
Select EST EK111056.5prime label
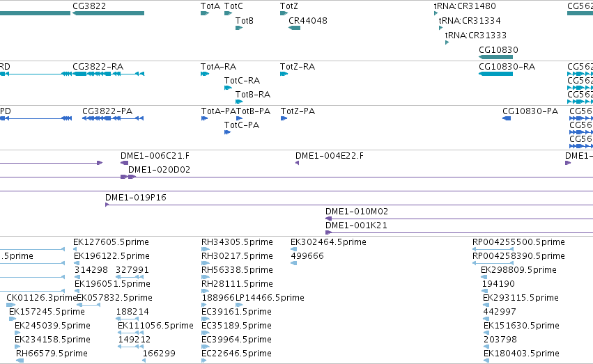155,326
